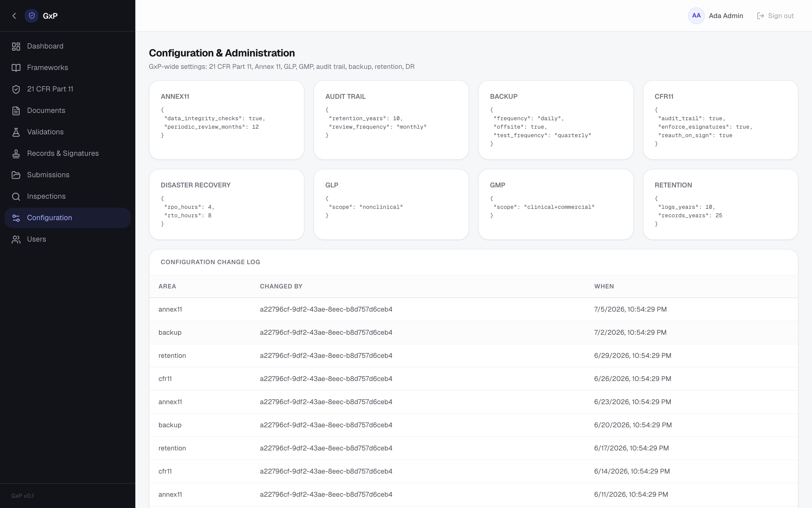This screenshot has height=508, width=812.
Task: Open 21 CFR Part 11 section
Action: click(x=68, y=89)
